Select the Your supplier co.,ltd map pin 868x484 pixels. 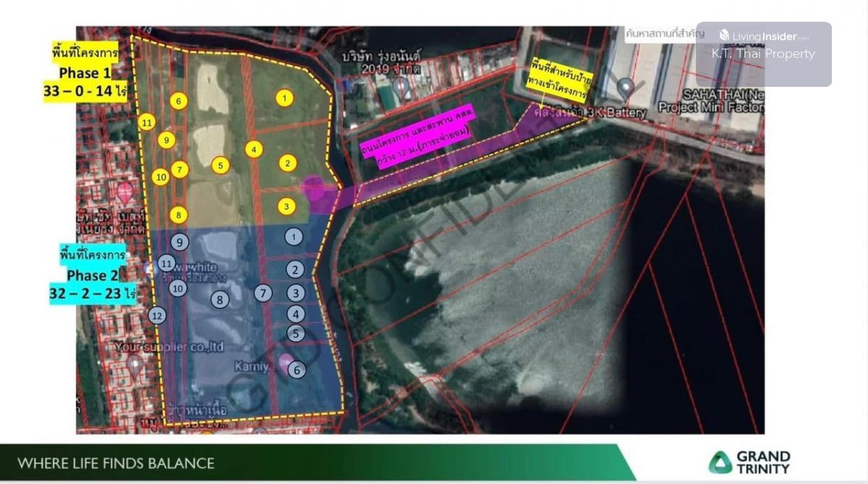point(135,364)
